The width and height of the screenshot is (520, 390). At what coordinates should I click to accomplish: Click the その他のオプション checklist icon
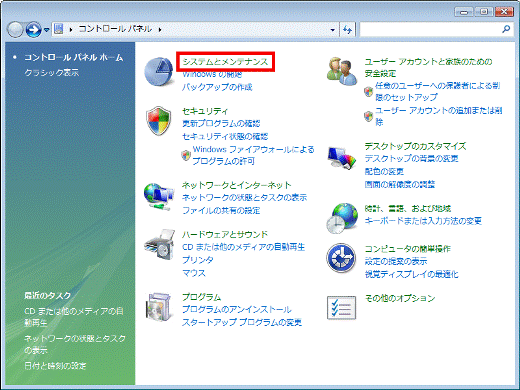tap(341, 308)
